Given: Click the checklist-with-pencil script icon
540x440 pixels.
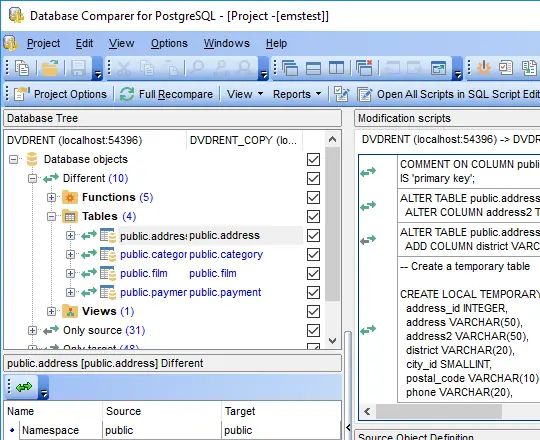Looking at the screenshot, I should (x=341, y=94).
